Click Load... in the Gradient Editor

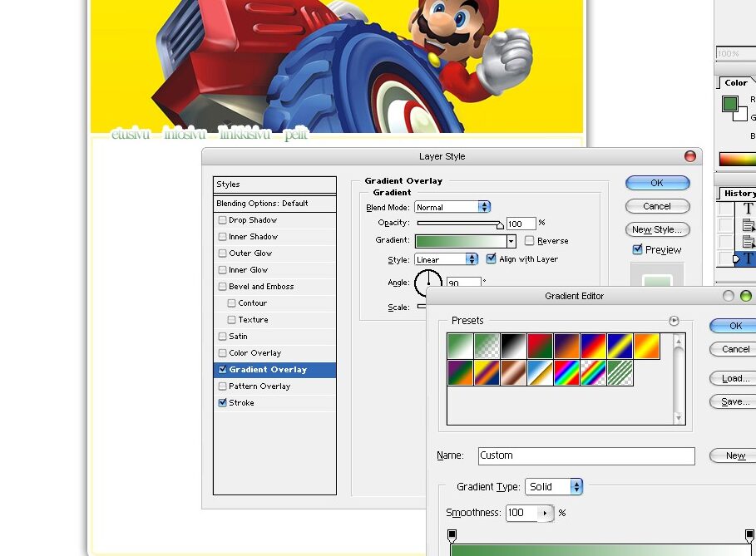click(734, 379)
